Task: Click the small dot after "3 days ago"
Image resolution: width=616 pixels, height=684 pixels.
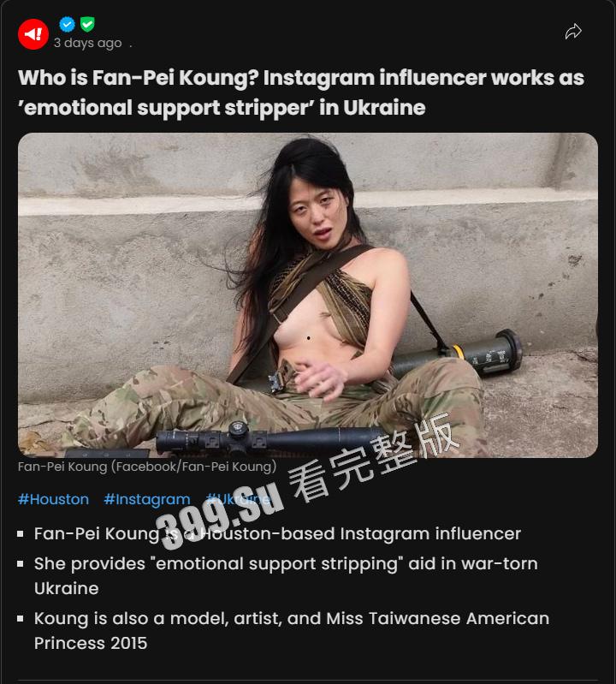Action: (130, 46)
